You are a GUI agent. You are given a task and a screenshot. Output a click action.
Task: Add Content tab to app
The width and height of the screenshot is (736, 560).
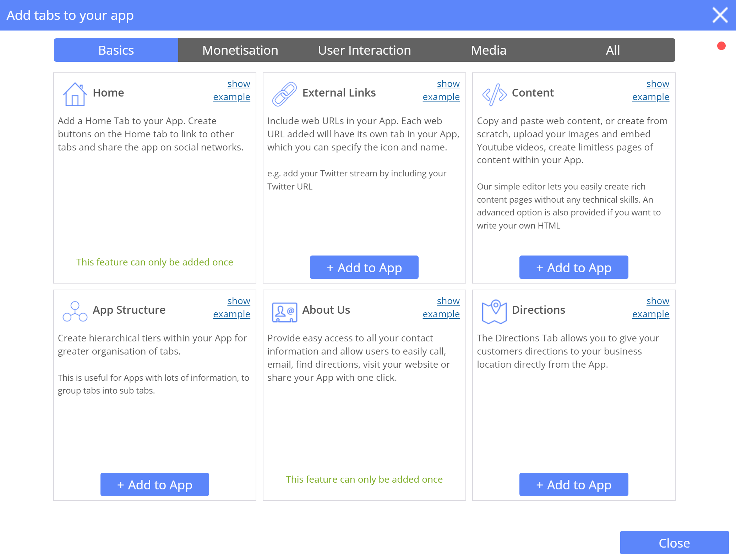[x=573, y=267]
